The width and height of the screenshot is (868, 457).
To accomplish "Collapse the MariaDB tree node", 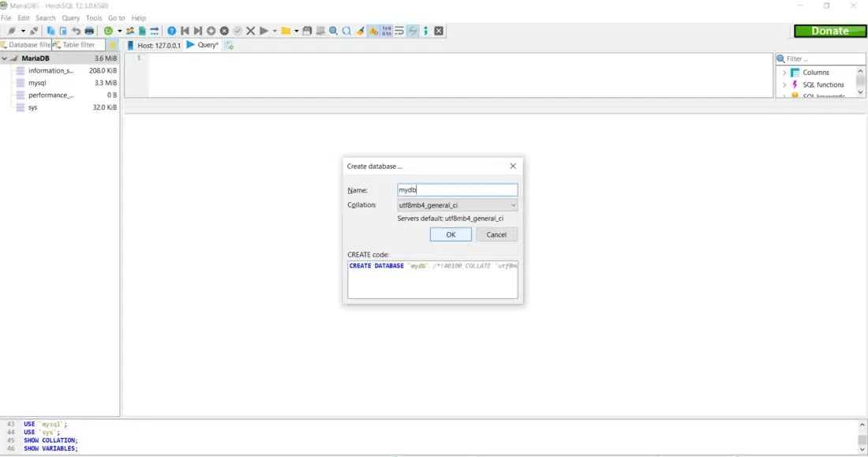I will (x=5, y=58).
